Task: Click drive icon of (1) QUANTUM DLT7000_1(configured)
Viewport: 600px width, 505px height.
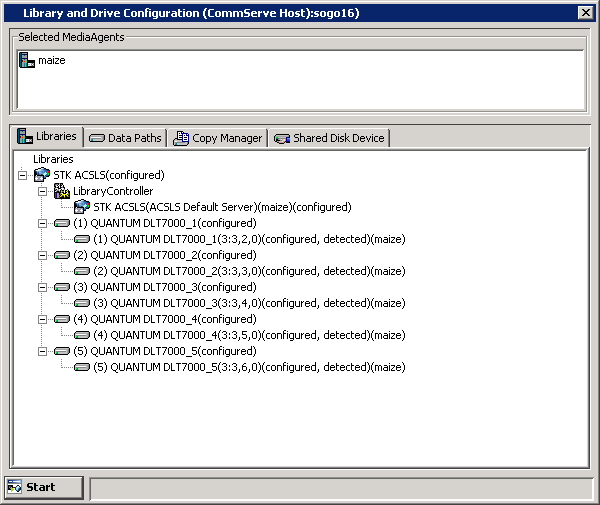Action: (x=62, y=223)
